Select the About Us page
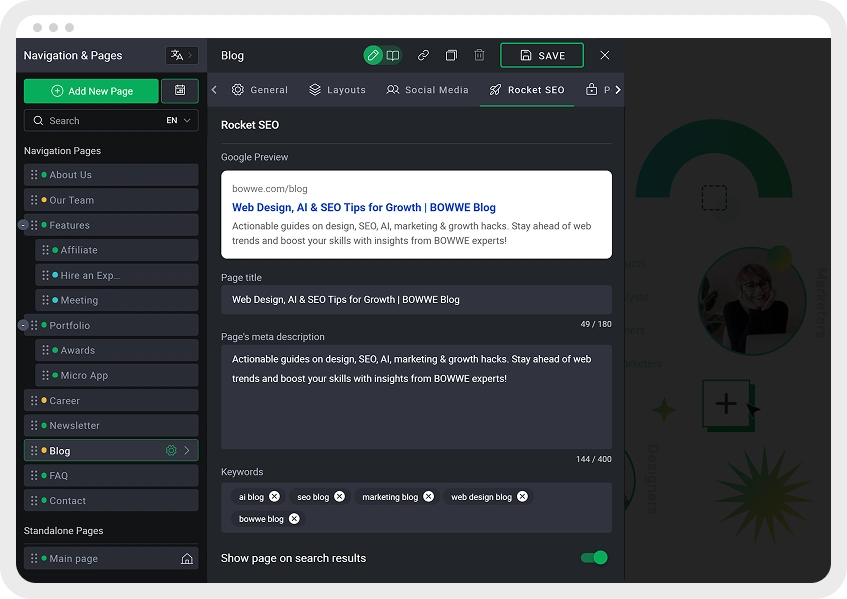This screenshot has width=847, height=599. click(111, 174)
